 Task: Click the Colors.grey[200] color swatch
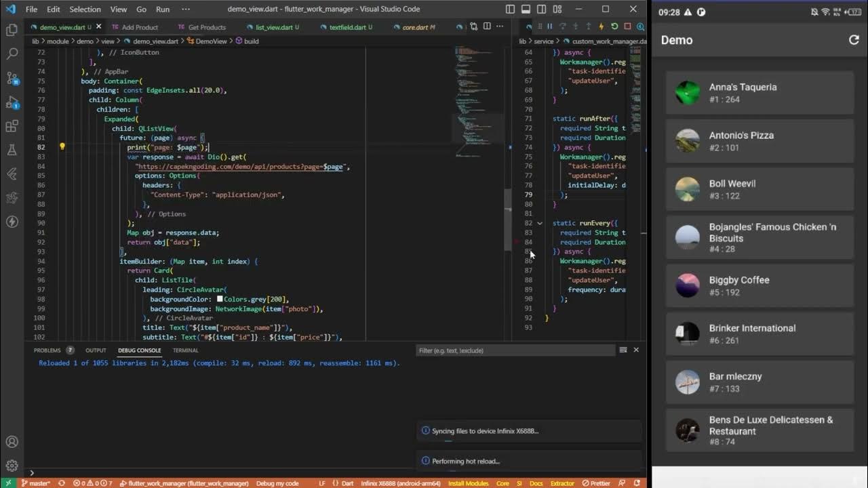(x=220, y=299)
